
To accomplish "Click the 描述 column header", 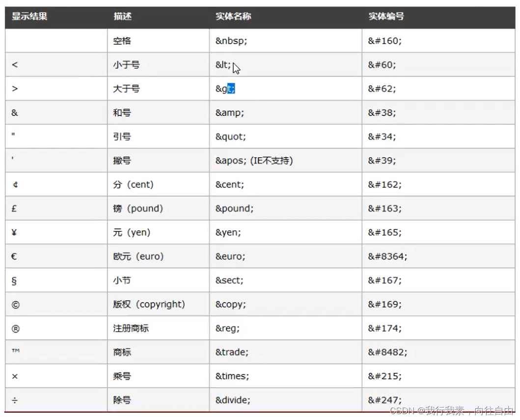I will point(122,16).
